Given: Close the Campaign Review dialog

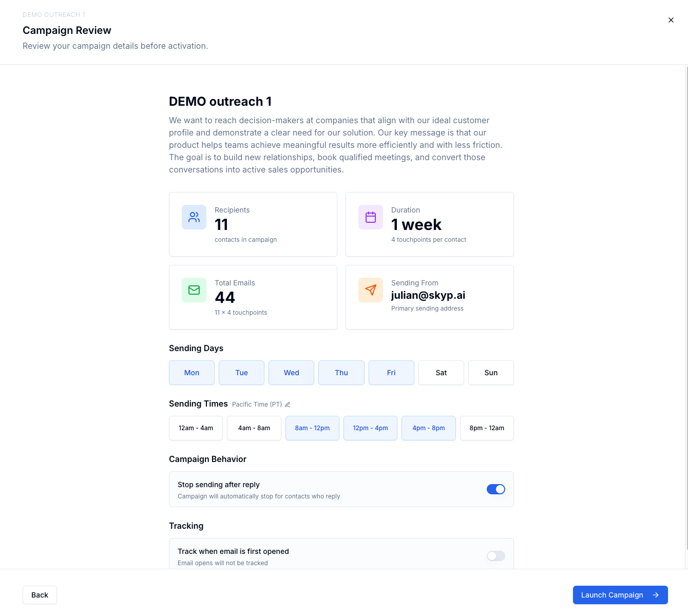Looking at the screenshot, I should point(671,20).
